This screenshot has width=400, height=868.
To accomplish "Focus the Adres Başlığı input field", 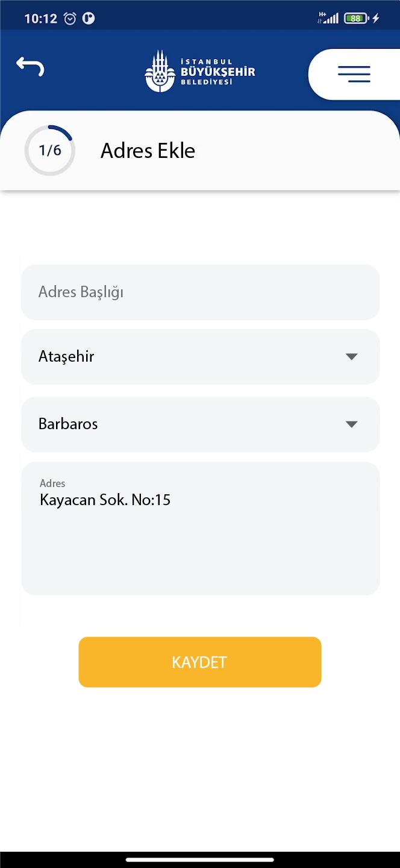I will [200, 292].
